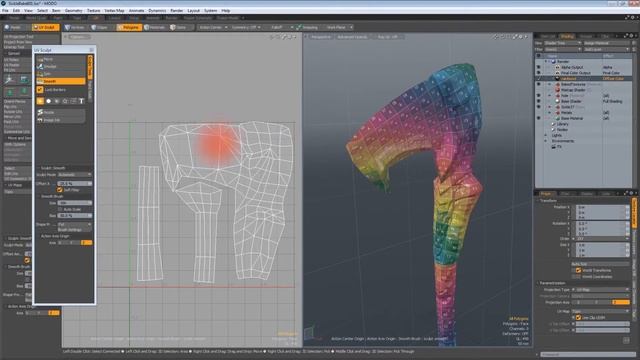Viewport: 640px width, 360px height.
Task: Pick the round white brush tip icon
Action: [49, 101]
